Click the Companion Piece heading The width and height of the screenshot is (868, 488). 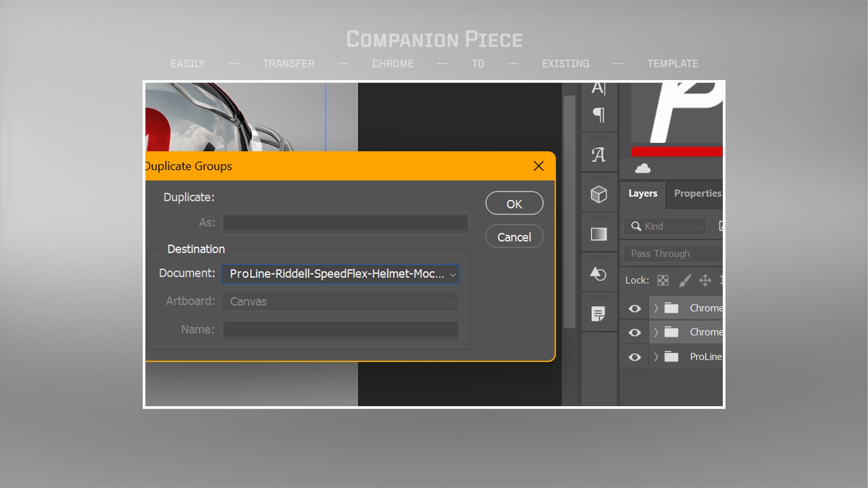click(x=434, y=40)
